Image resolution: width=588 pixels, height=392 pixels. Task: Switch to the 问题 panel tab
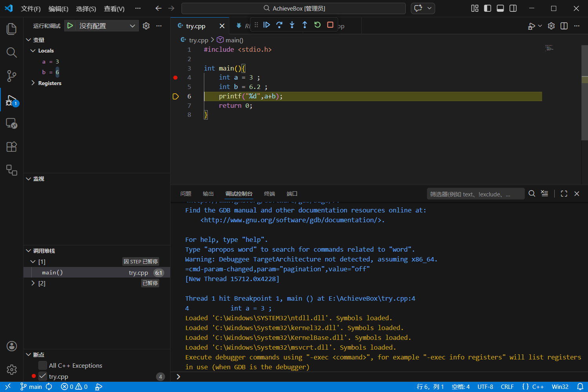[186, 194]
